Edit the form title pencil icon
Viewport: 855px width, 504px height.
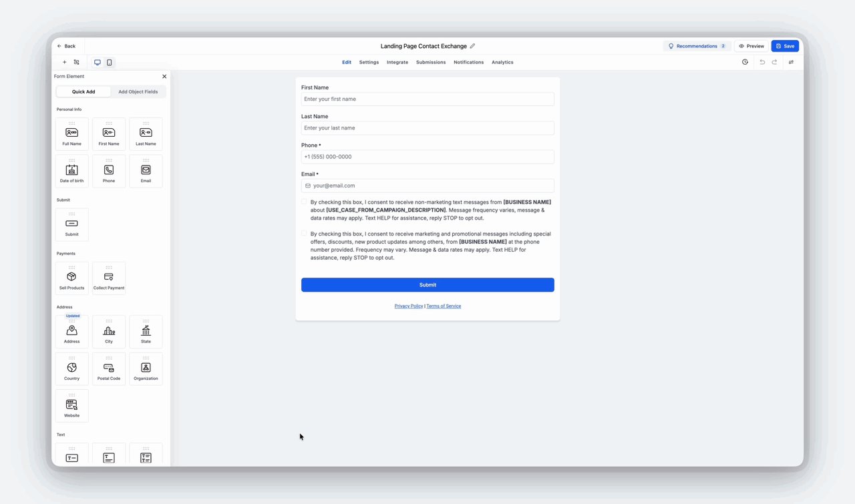tap(472, 46)
